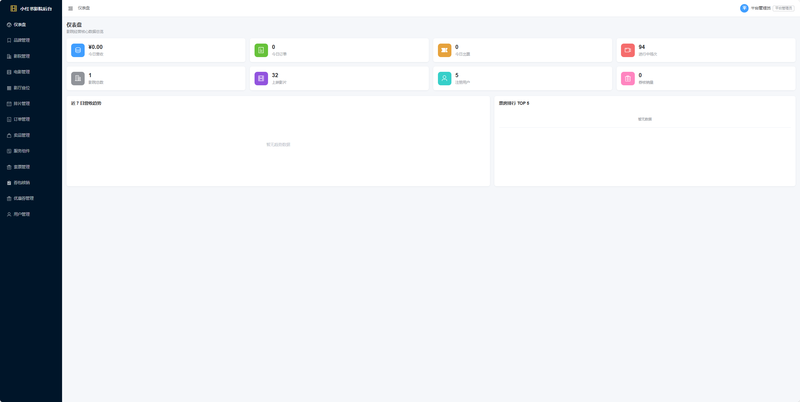Collapse the sidebar with the hamburger icon
This screenshot has width=800, height=402.
click(70, 8)
